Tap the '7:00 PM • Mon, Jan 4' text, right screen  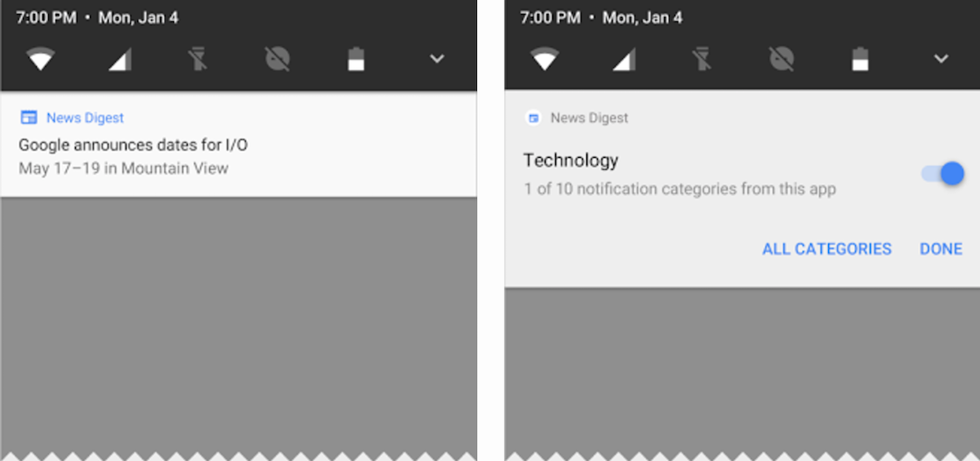tap(601, 18)
